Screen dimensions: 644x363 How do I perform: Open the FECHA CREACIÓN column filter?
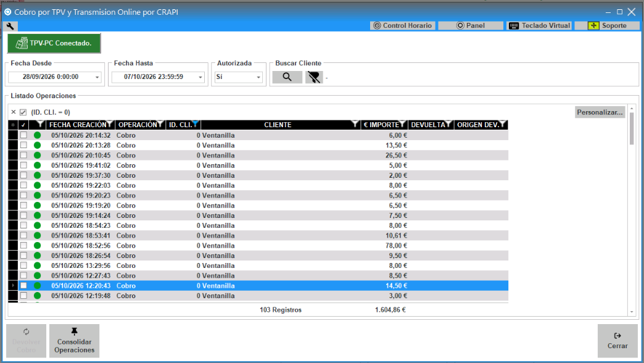coord(110,123)
